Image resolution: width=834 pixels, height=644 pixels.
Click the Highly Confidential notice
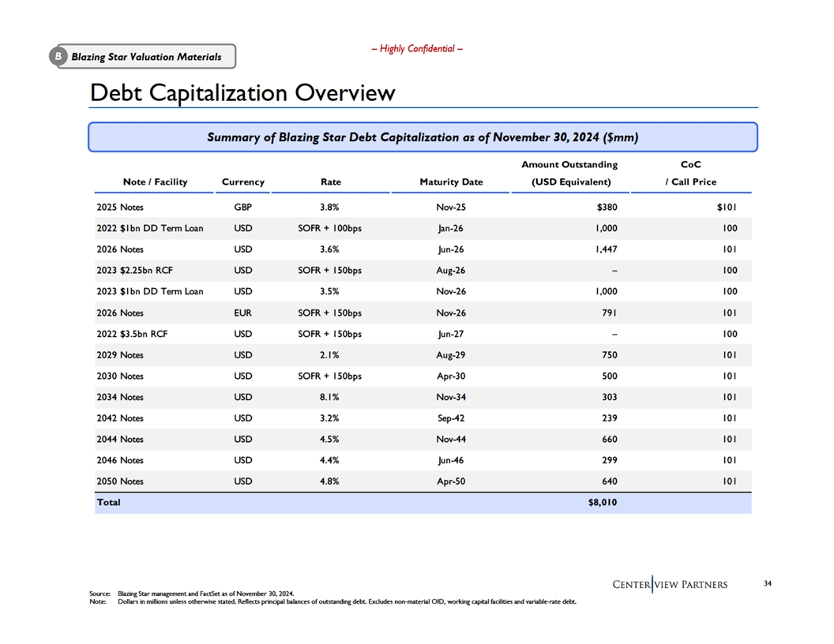tap(417, 49)
